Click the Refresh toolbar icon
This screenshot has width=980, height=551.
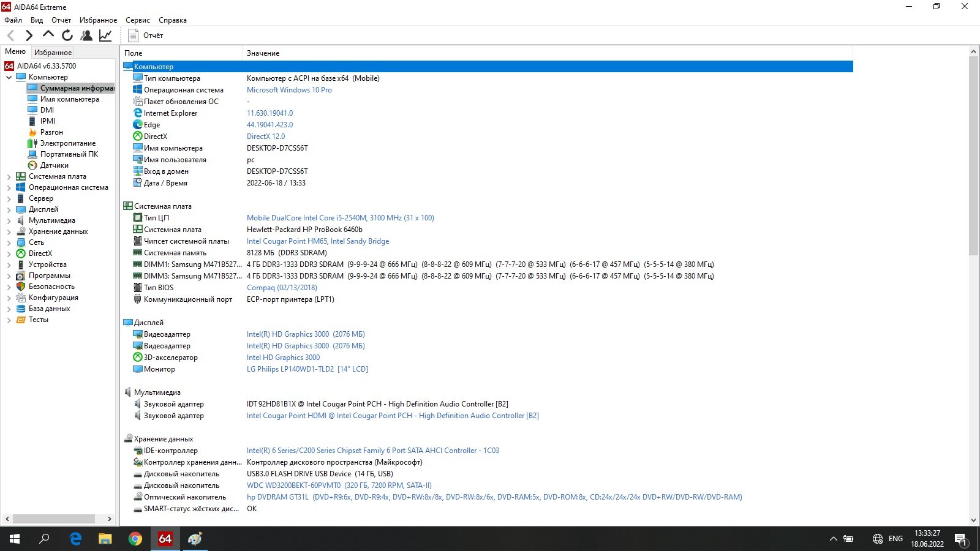click(67, 36)
